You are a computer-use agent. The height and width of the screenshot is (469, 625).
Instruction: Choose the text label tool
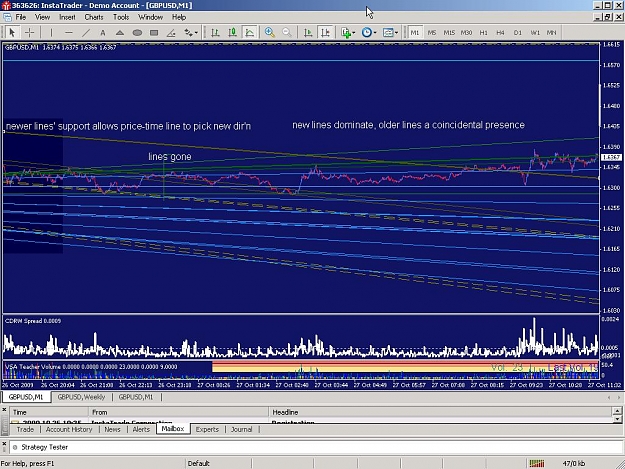tap(102, 33)
